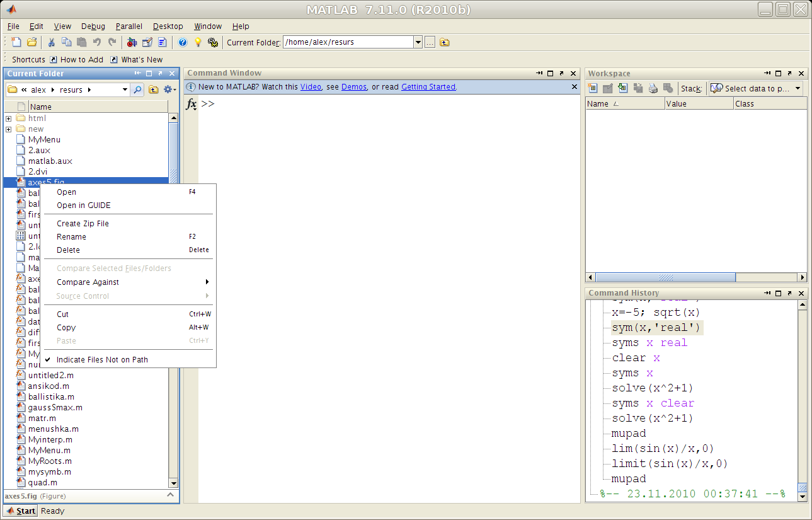Sort Workspace by the Class column header

770,103
